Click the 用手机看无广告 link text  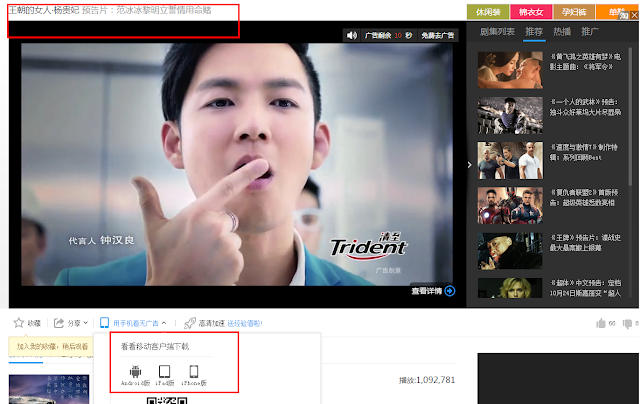point(136,323)
